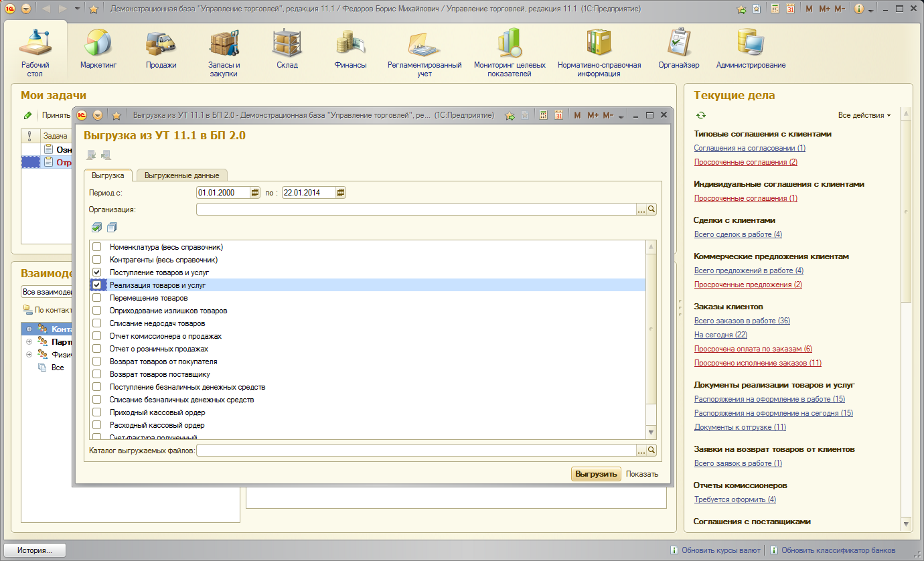This screenshot has height=561, width=924.
Task: Click calculator icon in dialog title bar
Action: point(544,115)
